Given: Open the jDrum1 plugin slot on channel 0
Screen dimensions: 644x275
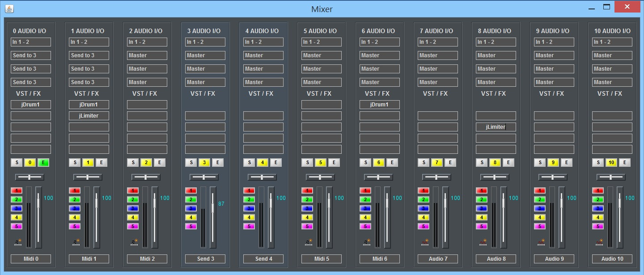Looking at the screenshot, I should [31, 105].
